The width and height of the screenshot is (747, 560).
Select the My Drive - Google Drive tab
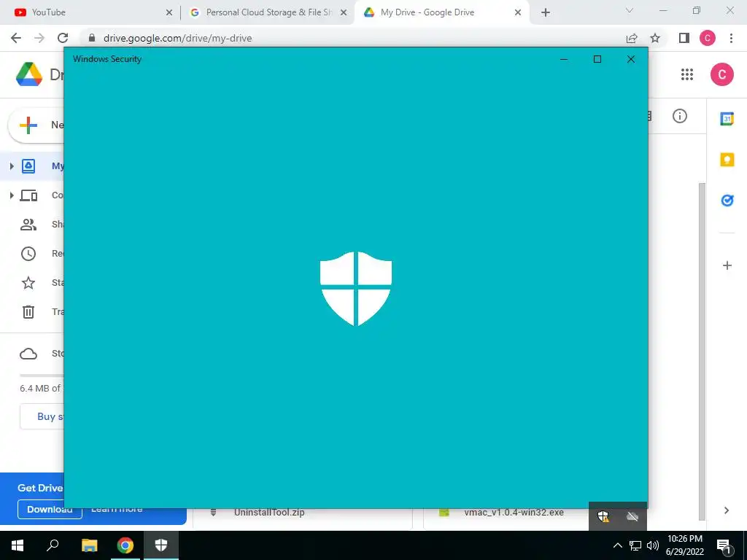441,12
